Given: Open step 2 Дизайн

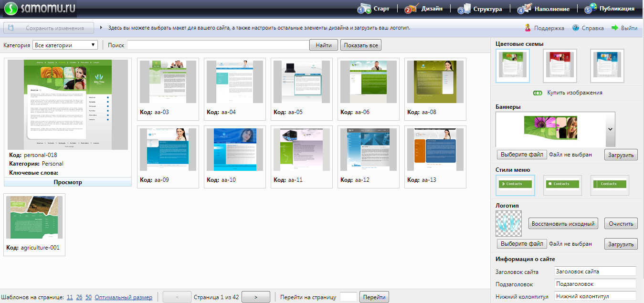Looking at the screenshot, I should (423, 9).
